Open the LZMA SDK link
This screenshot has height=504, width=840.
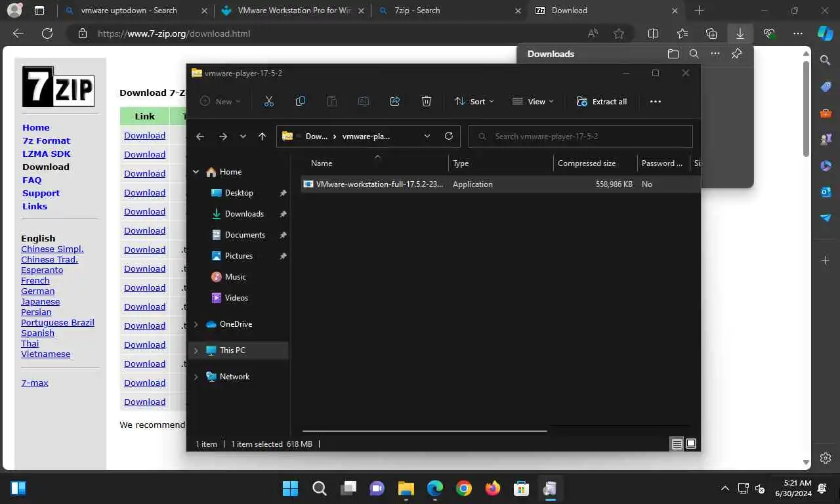47,154
